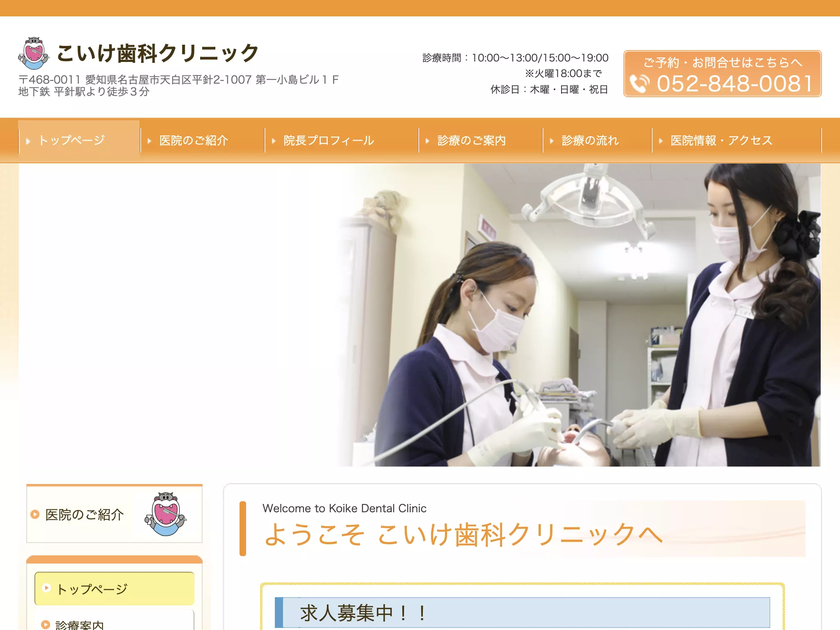Click the 診療時間 hours text
The width and height of the screenshot is (840, 630).
[x=516, y=58]
